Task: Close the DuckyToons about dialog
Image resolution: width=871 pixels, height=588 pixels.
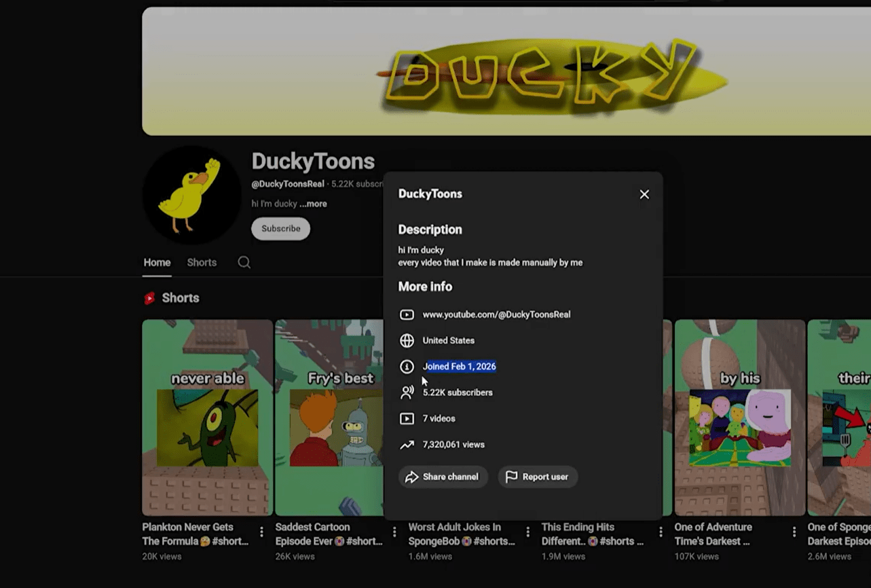Action: pos(644,194)
